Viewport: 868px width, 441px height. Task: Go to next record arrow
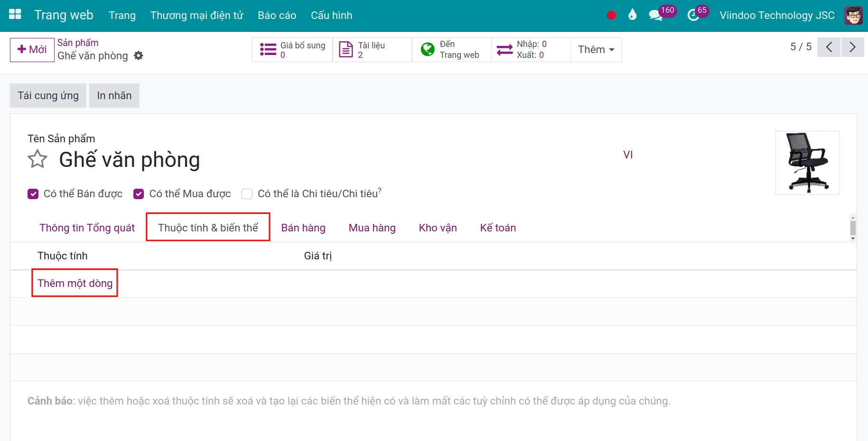(852, 47)
